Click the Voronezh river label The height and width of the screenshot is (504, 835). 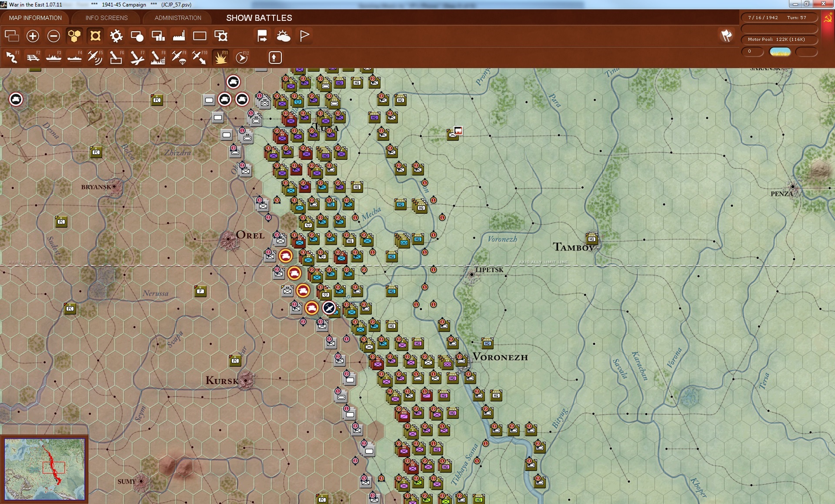click(x=502, y=239)
